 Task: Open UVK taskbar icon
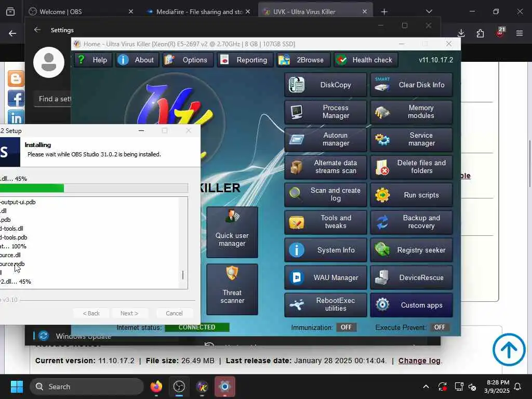202,387
